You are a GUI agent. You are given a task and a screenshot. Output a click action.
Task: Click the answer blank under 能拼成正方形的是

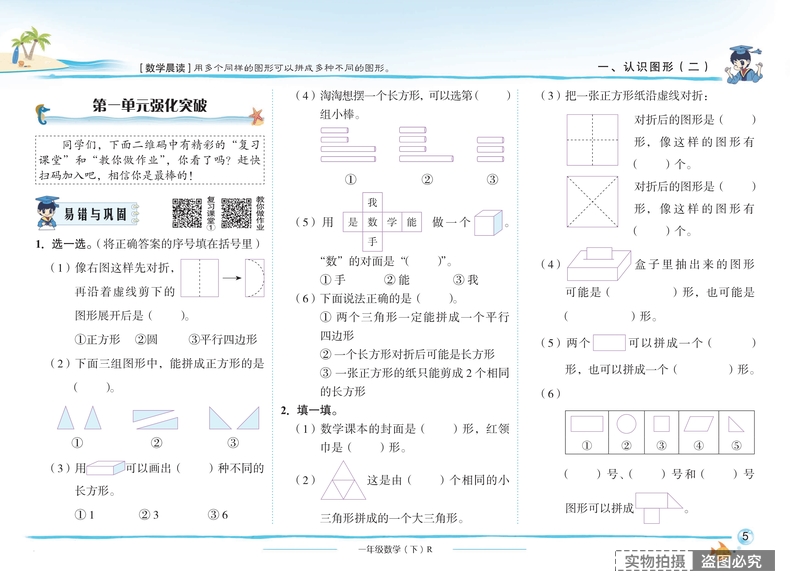point(94,387)
